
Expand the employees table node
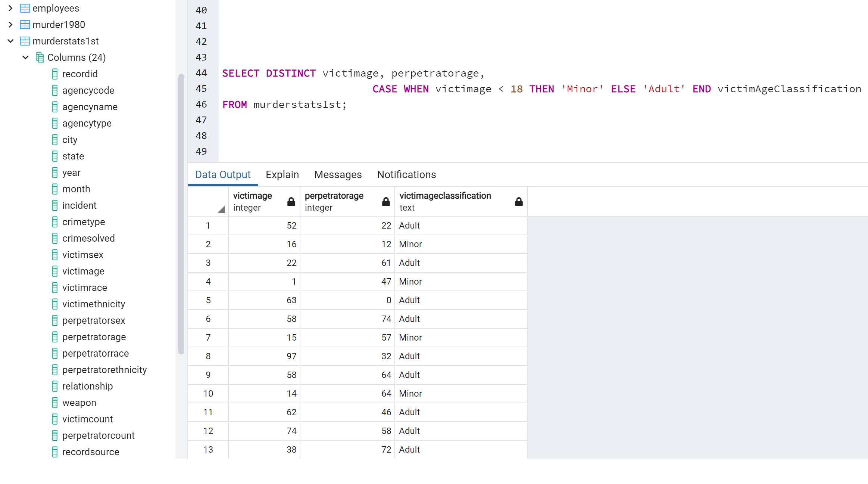click(x=10, y=8)
